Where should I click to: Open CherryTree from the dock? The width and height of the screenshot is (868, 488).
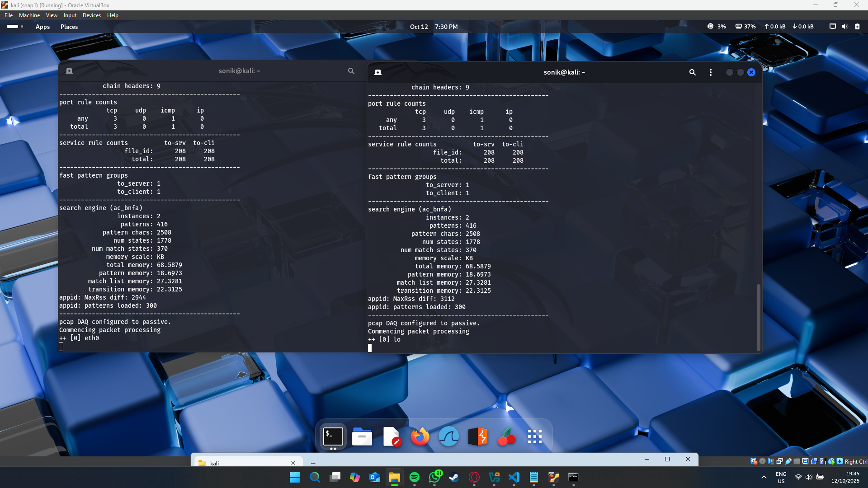[507, 436]
